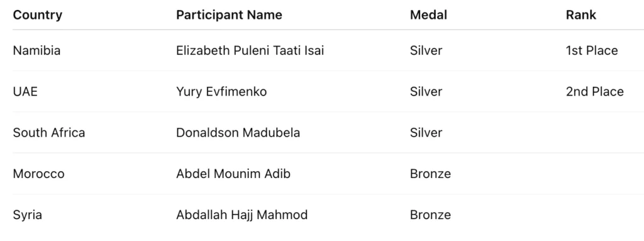
Task: Click the Medal column header
Action: pos(428,15)
